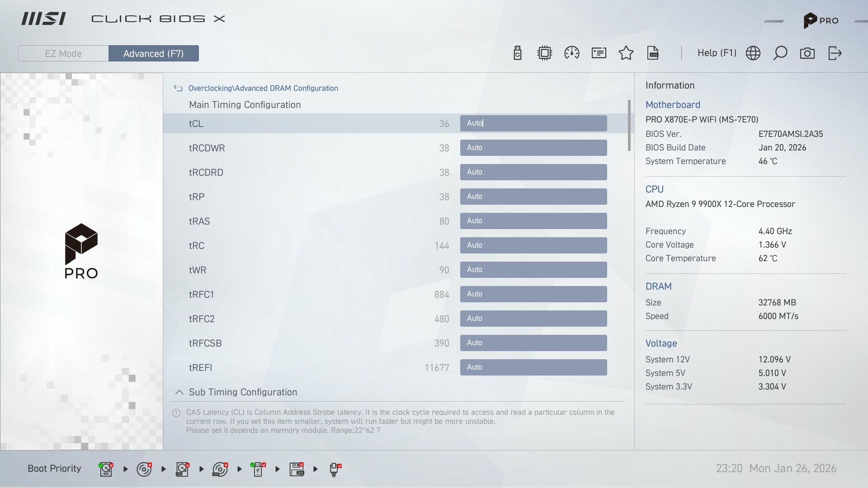Open the tRAS Auto selector
The image size is (868, 488).
tap(533, 221)
